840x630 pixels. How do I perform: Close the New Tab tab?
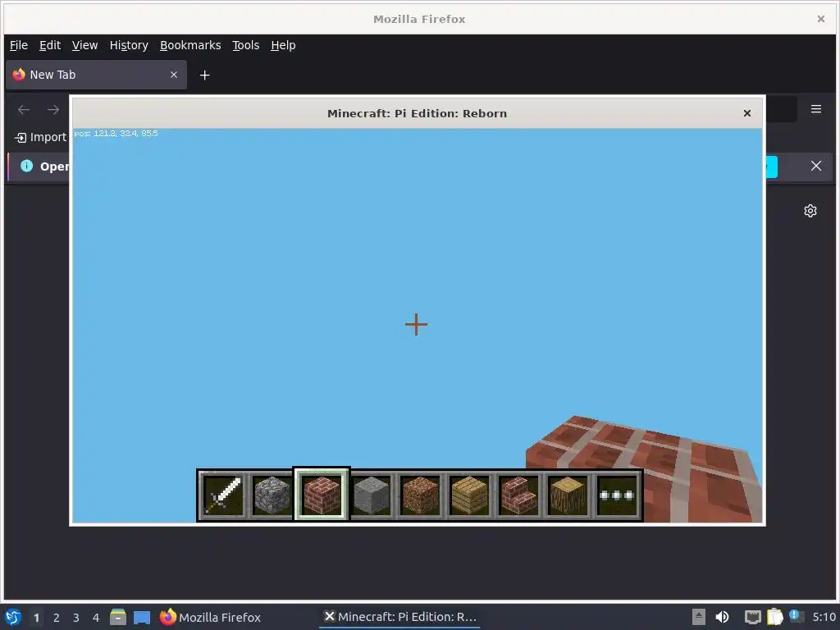pos(174,75)
